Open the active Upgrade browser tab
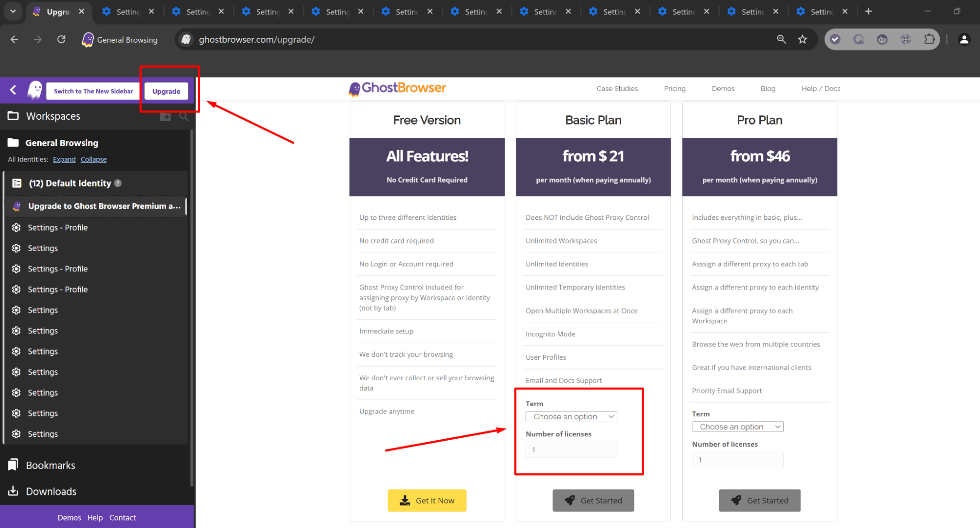This screenshot has height=528, width=980. [x=58, y=12]
